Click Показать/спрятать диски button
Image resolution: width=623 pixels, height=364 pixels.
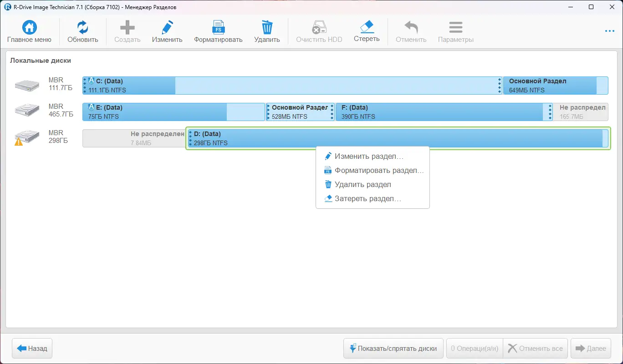pyautogui.click(x=393, y=349)
